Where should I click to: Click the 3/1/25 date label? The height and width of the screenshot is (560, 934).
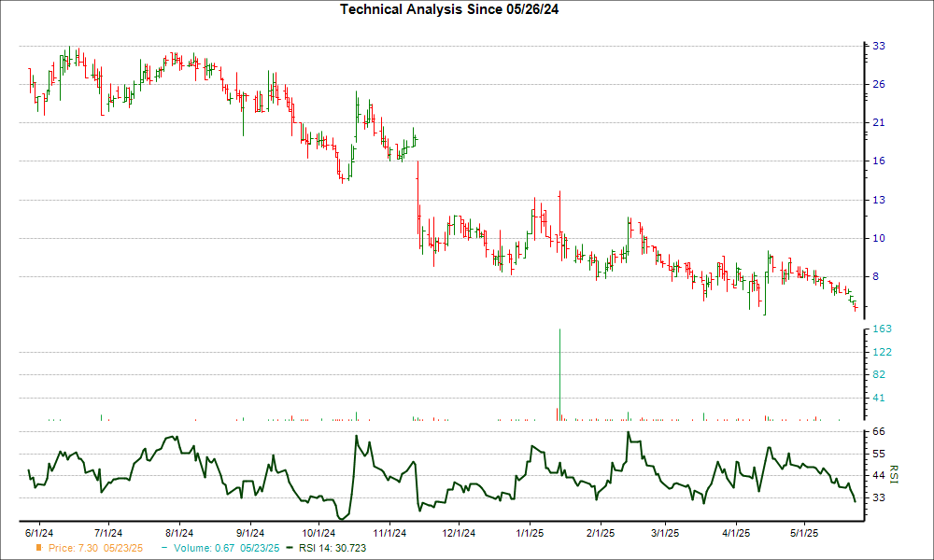pos(665,533)
